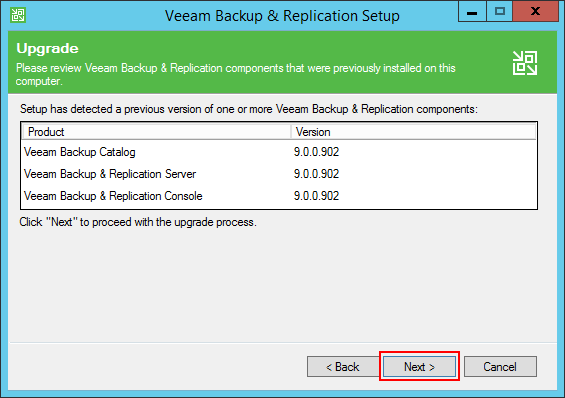
Task: Minimize the Veeam setup window
Action: pos(472,11)
